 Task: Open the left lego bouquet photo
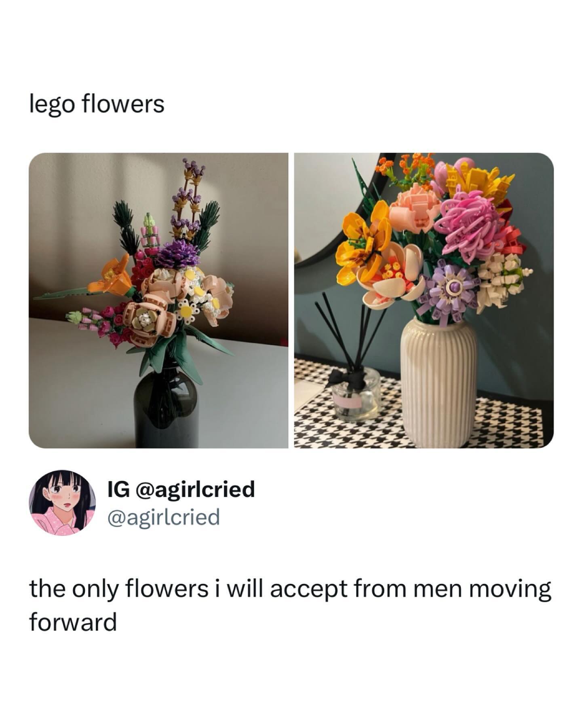point(158,300)
